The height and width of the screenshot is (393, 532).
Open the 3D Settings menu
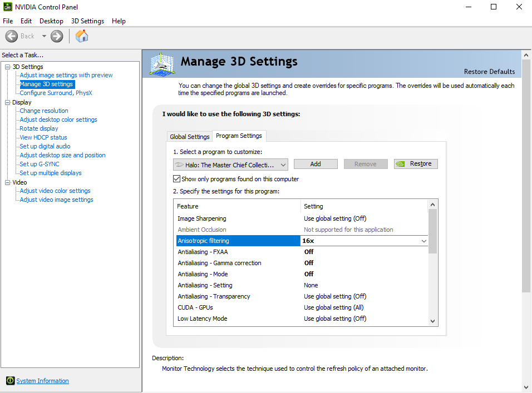(x=87, y=21)
